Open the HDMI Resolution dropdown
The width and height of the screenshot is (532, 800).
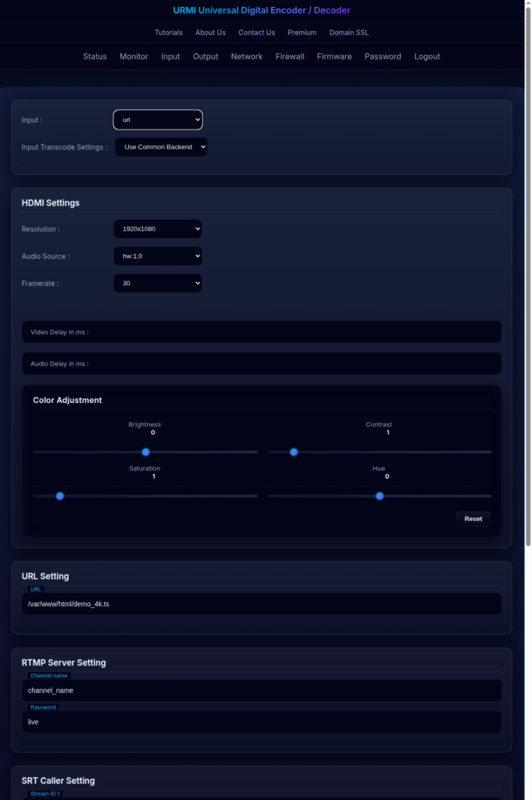coord(158,229)
